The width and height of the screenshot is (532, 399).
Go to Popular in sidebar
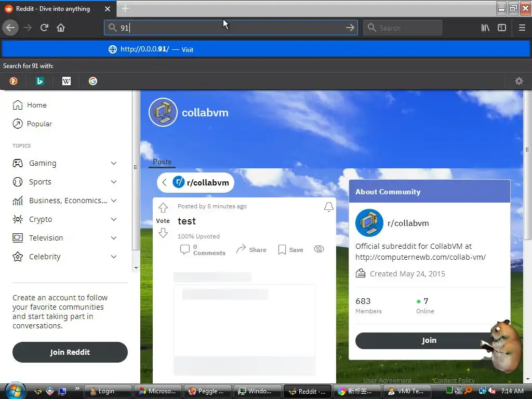(32, 124)
